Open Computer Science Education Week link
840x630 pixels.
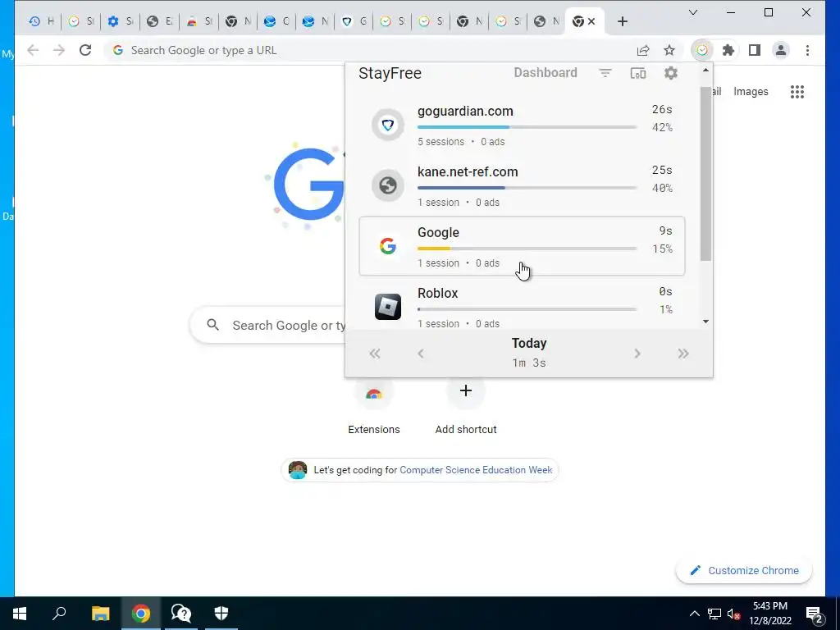[x=476, y=470]
